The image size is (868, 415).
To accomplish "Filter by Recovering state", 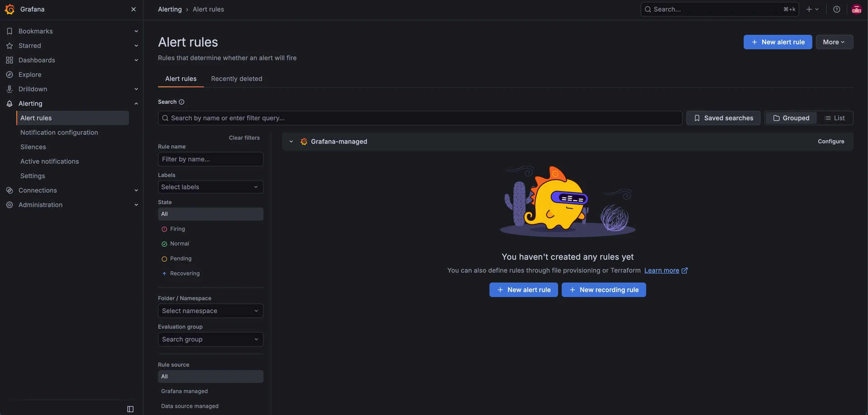I will point(211,274).
